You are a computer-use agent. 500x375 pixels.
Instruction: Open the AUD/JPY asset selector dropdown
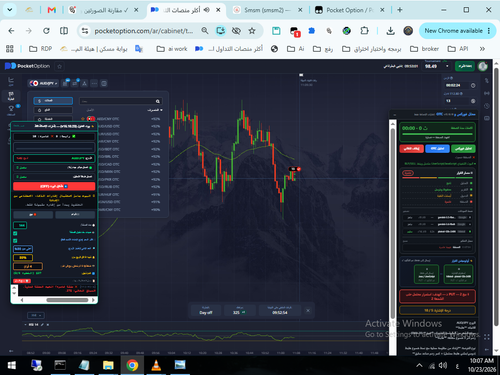click(x=43, y=83)
